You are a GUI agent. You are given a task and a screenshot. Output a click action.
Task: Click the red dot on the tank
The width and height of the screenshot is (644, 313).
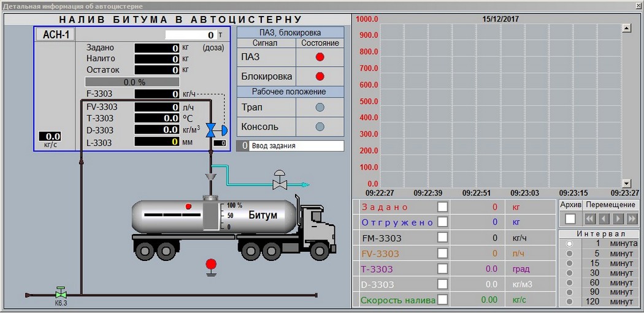(188, 206)
